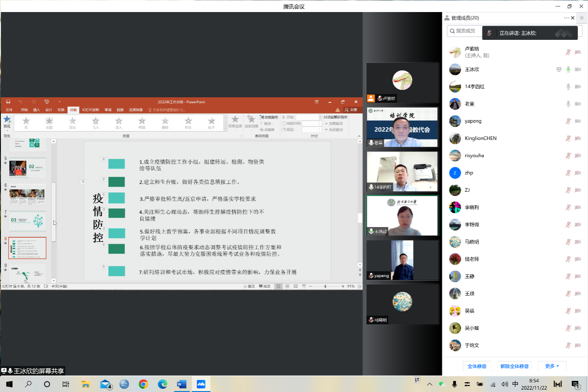Click muted camera icon for KinglionCHEN
Viewport: 588px width, 392px height.
tap(578, 138)
